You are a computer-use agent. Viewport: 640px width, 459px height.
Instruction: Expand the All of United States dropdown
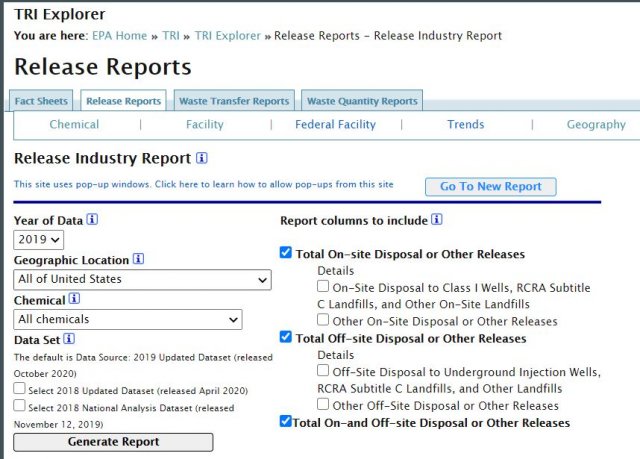[142, 279]
